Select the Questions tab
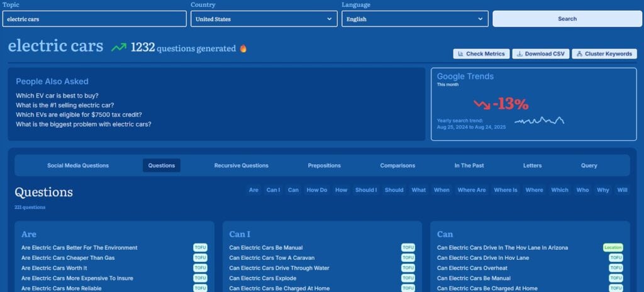 pyautogui.click(x=162, y=166)
